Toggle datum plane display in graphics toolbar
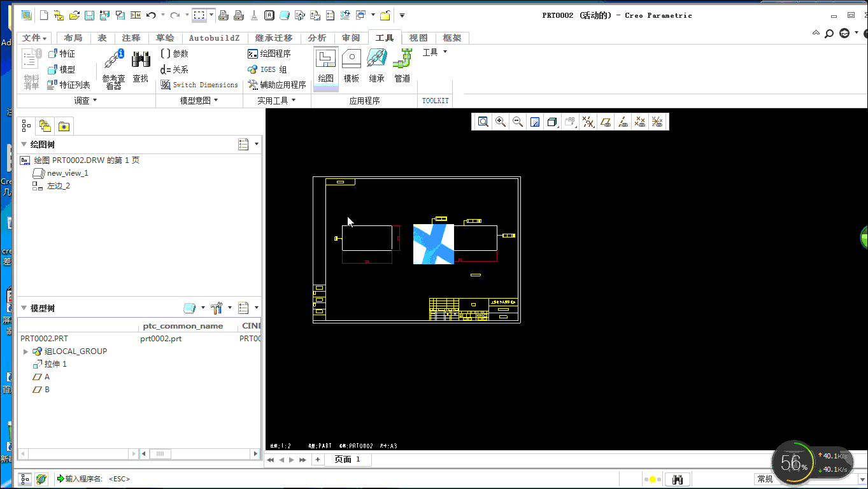Image resolution: width=868 pixels, height=489 pixels. click(x=606, y=122)
